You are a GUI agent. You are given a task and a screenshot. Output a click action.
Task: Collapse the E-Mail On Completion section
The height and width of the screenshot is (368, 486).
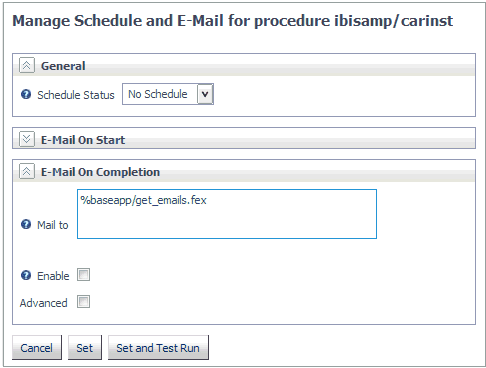coord(27,171)
